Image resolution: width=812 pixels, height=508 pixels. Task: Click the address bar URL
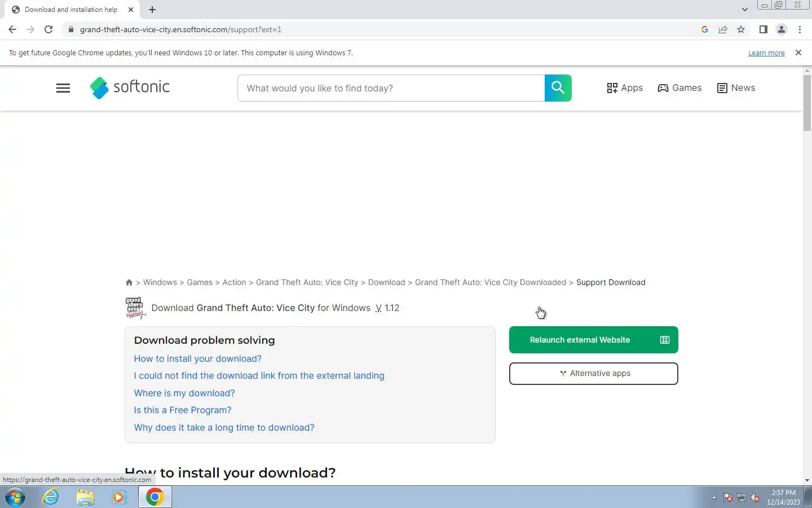tap(180, 29)
